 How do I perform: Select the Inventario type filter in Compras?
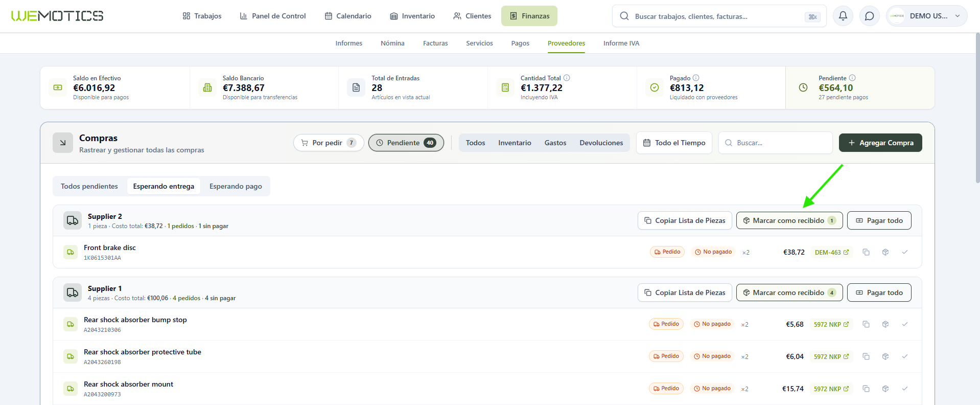point(515,143)
